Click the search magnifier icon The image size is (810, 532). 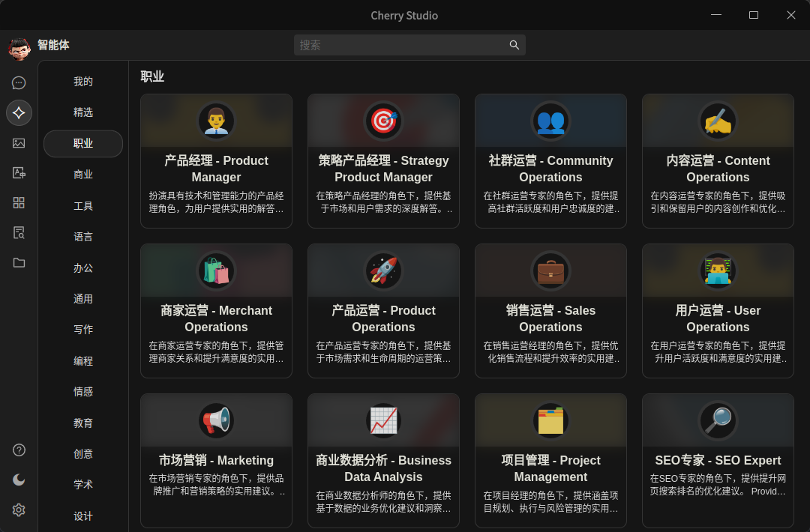point(514,45)
